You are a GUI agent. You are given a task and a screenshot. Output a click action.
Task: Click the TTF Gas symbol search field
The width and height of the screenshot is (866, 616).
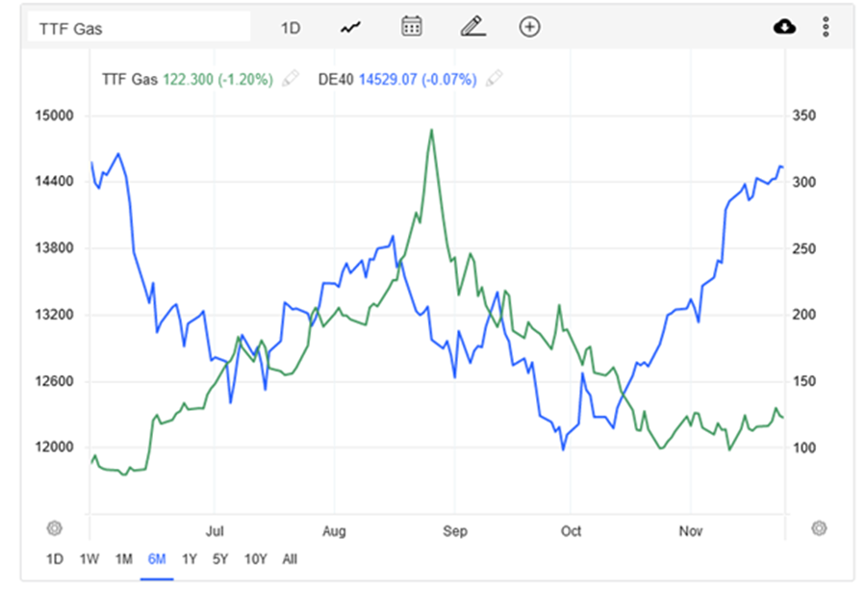click(x=140, y=28)
